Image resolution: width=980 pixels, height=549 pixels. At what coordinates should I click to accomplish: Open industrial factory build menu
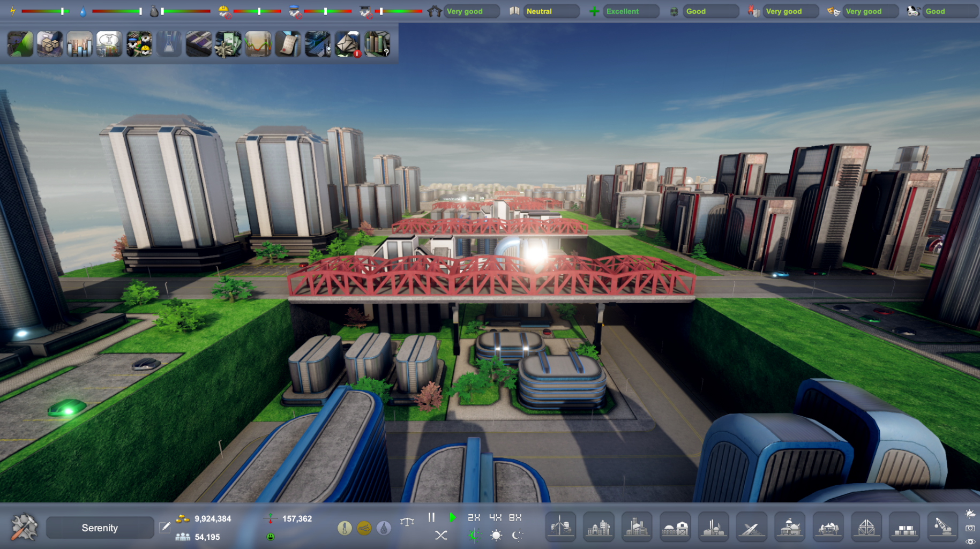tap(713, 527)
